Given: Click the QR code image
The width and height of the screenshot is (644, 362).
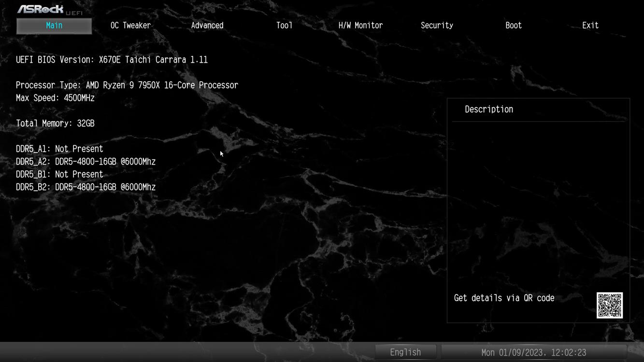Looking at the screenshot, I should [x=610, y=305].
